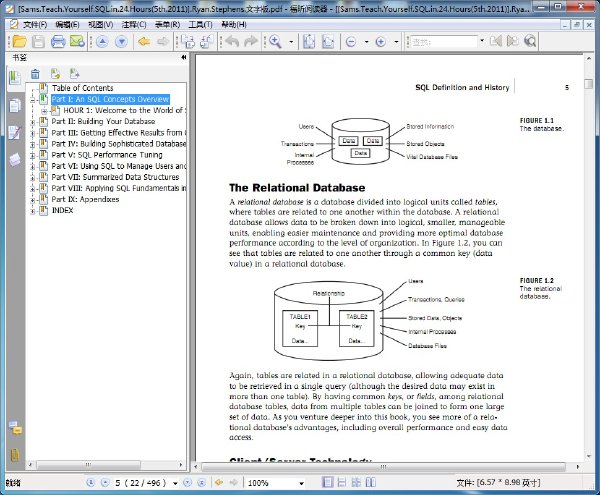Screen dimensions: 600x495
Task: Open the 帮助(H) menu
Action: (x=234, y=24)
